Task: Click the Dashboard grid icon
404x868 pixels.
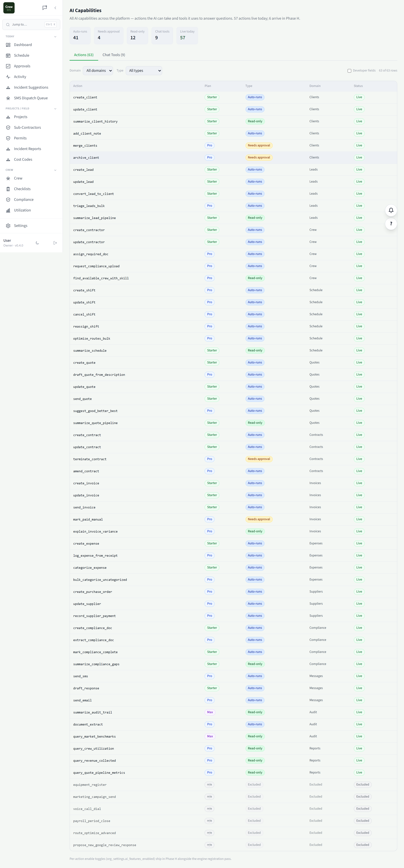Action: pyautogui.click(x=8, y=45)
